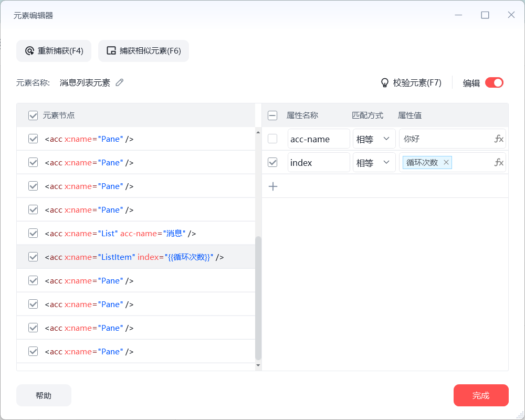
Task: Click the 校验元素(F7) lightbulb icon
Action: pyautogui.click(x=384, y=83)
